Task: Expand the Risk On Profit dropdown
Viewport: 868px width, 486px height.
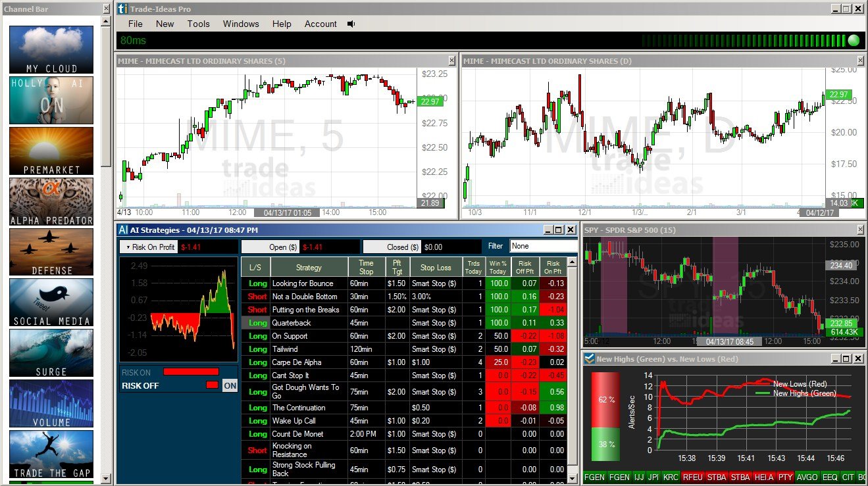Action: (149, 247)
